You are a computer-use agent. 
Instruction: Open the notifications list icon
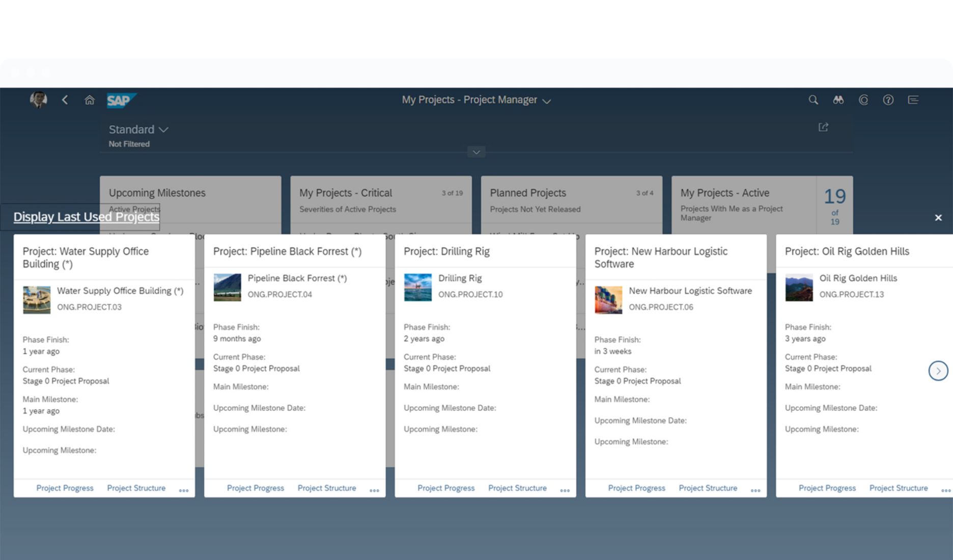[913, 100]
